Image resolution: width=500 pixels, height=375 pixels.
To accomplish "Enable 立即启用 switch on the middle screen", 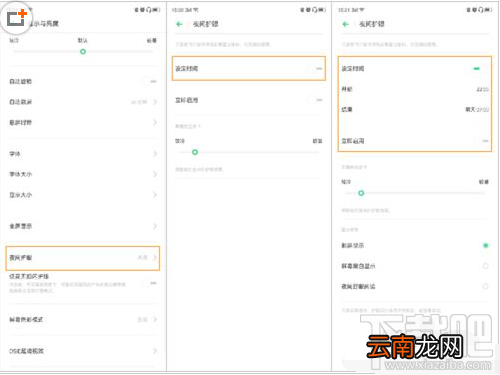I will pyautogui.click(x=315, y=100).
